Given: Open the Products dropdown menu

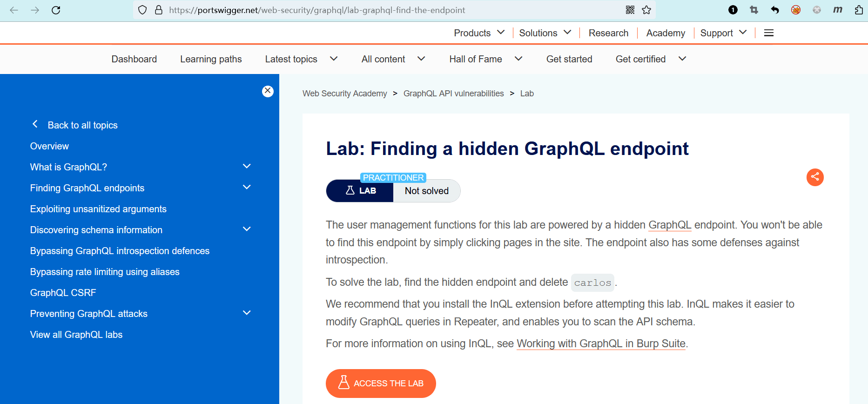Looking at the screenshot, I should coord(479,33).
